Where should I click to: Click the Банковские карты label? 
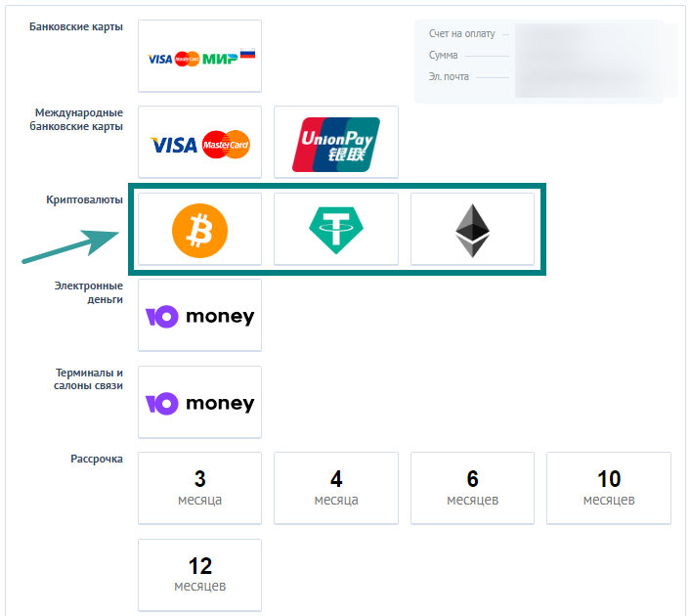coord(76,26)
